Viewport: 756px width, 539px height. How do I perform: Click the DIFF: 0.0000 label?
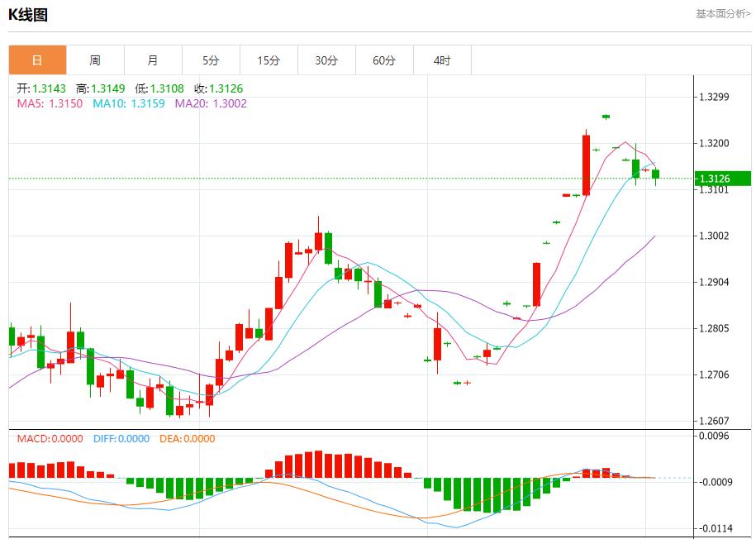tap(120, 439)
